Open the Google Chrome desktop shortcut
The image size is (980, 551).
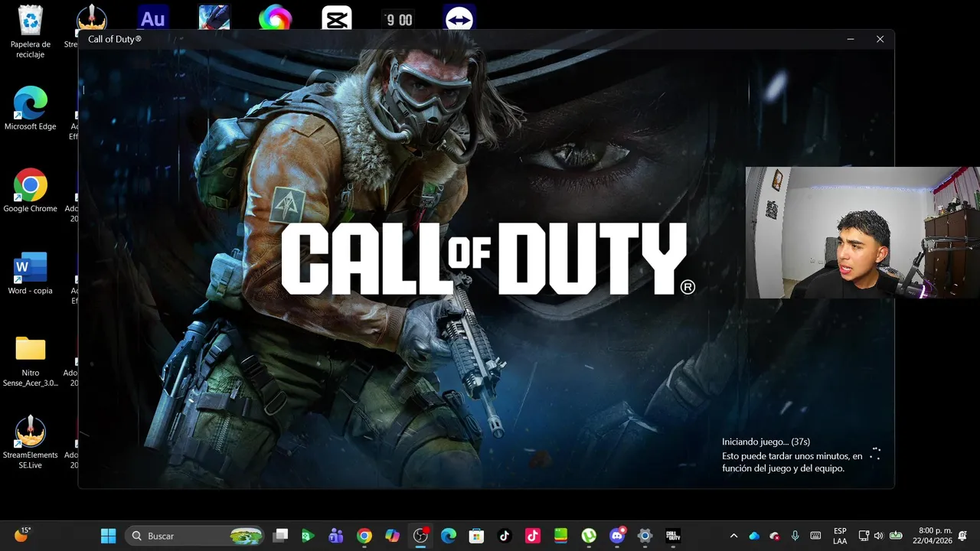[31, 191]
